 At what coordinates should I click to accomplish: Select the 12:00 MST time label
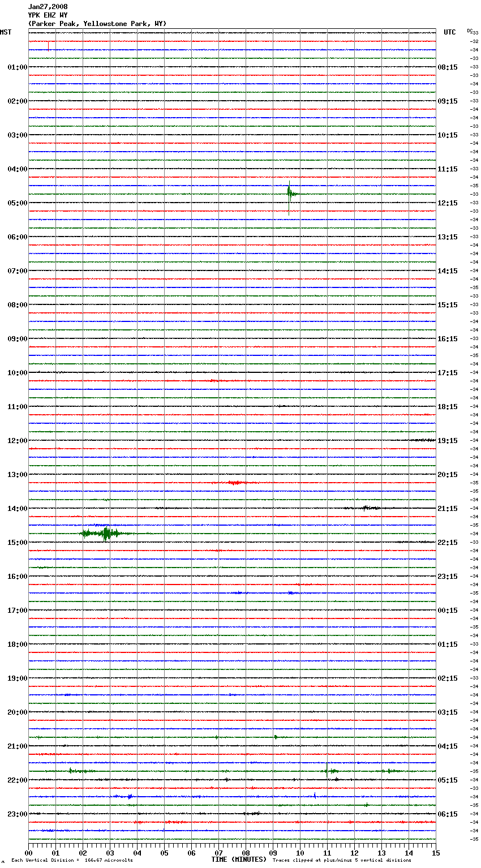tap(18, 441)
